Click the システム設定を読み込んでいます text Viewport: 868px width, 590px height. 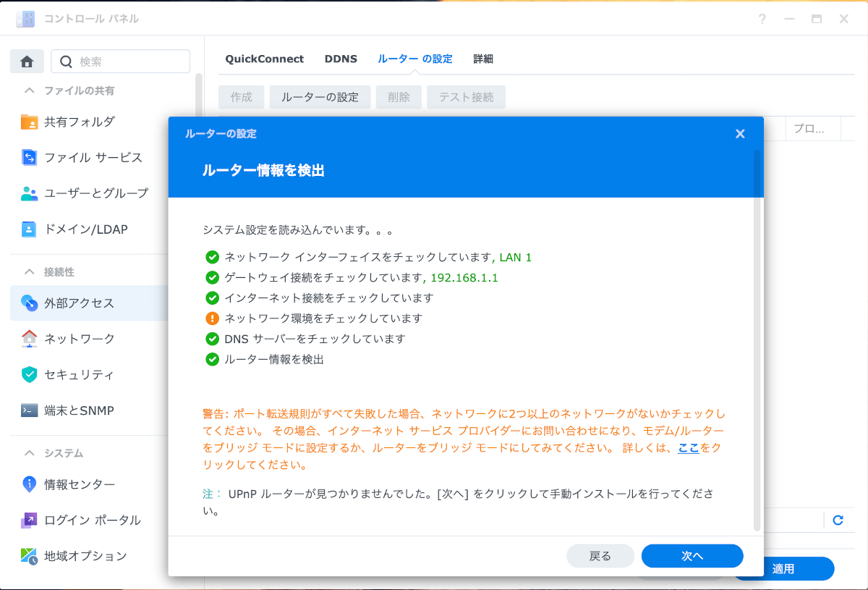pos(298,230)
